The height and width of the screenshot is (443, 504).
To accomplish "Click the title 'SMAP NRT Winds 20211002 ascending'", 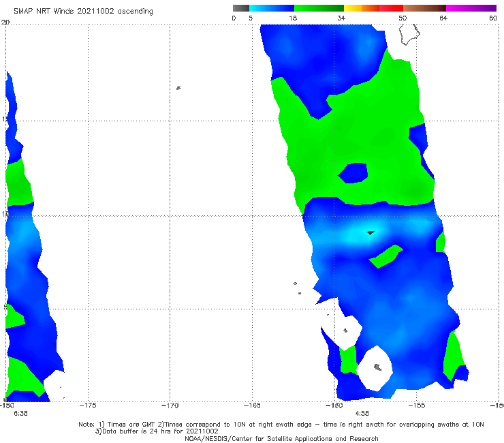I will coord(83,12).
